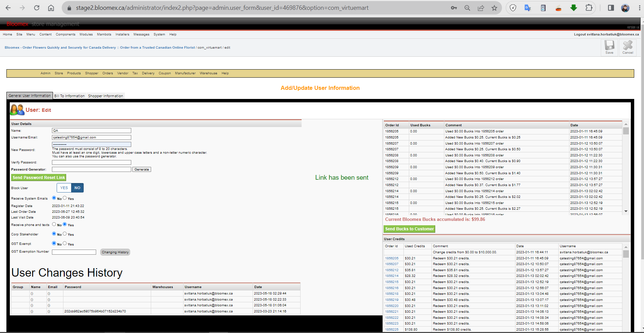Open the Coupon menu in yellow bar
Image resolution: width=644 pixels, height=333 pixels.
pyautogui.click(x=165, y=73)
